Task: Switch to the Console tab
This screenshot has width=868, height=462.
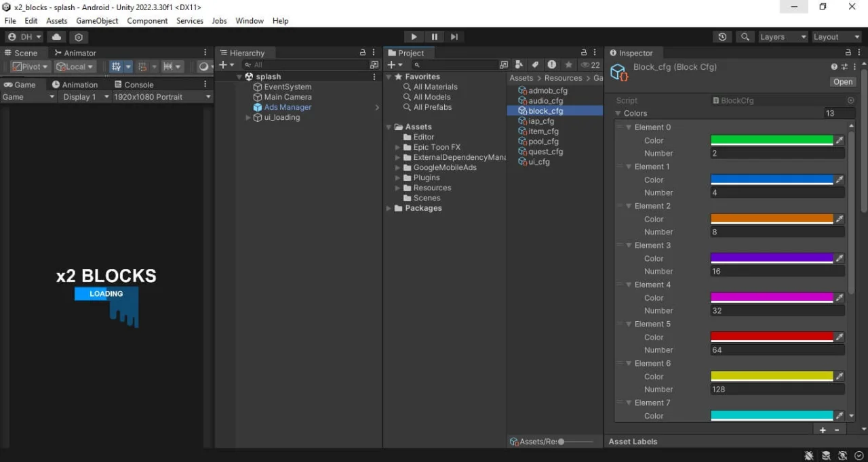Action: [x=134, y=85]
